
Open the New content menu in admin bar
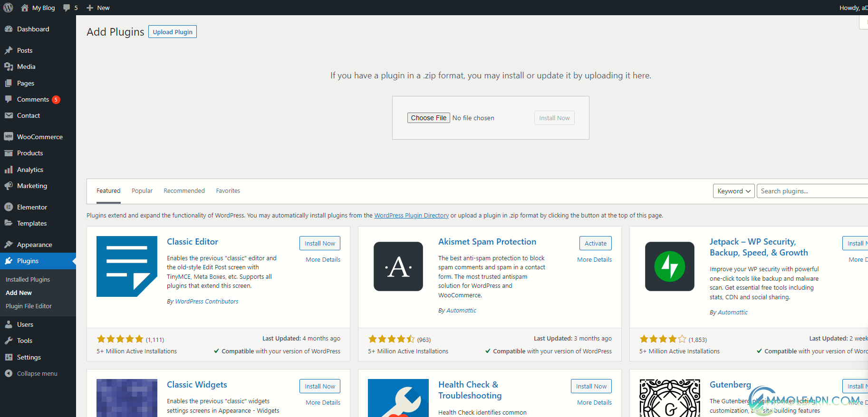pyautogui.click(x=98, y=8)
